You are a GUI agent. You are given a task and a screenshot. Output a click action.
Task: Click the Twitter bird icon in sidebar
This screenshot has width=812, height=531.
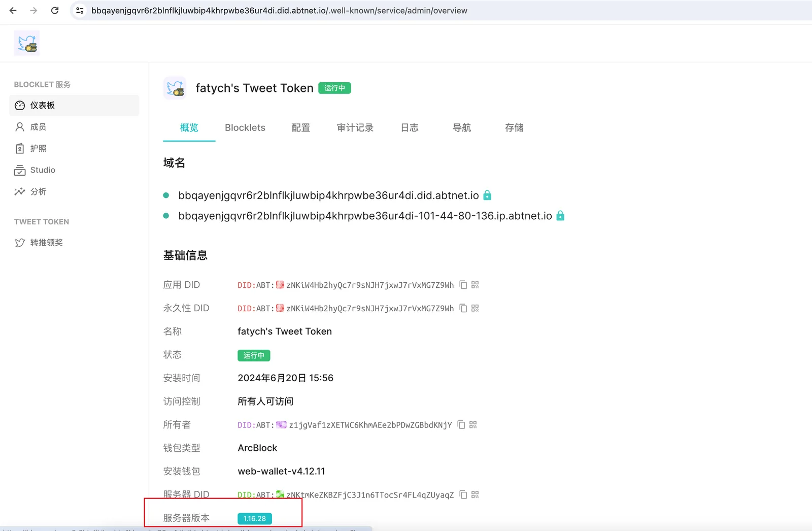(x=20, y=243)
